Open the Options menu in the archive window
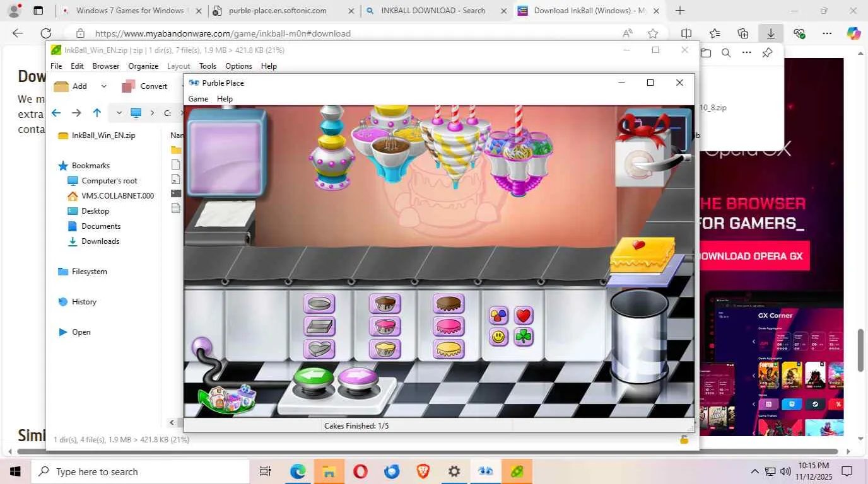Image resolution: width=868 pixels, height=484 pixels. tap(238, 66)
